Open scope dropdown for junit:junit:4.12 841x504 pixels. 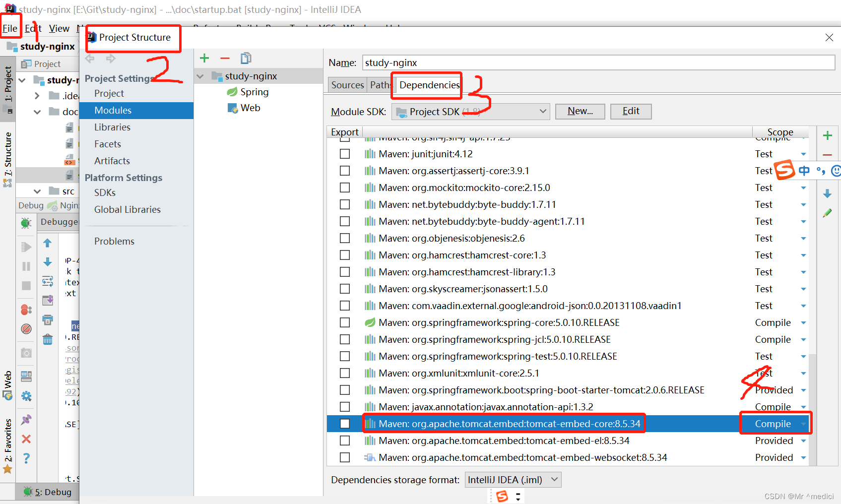pyautogui.click(x=803, y=154)
